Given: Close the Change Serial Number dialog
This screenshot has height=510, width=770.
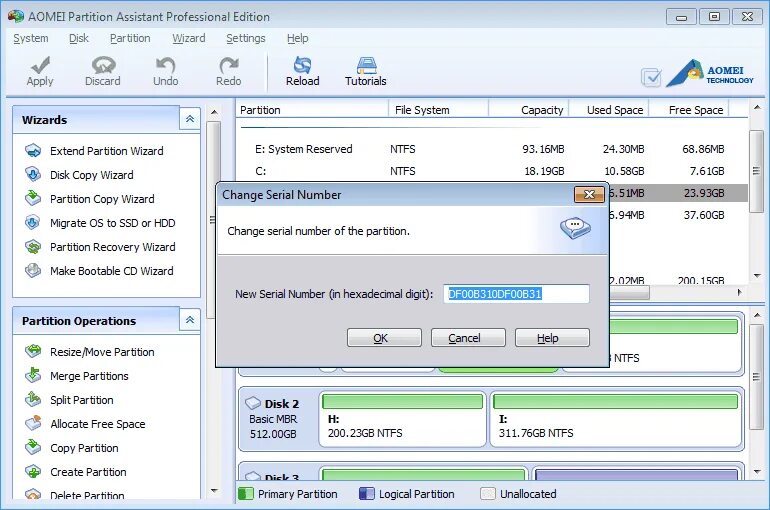Looking at the screenshot, I should click(589, 194).
